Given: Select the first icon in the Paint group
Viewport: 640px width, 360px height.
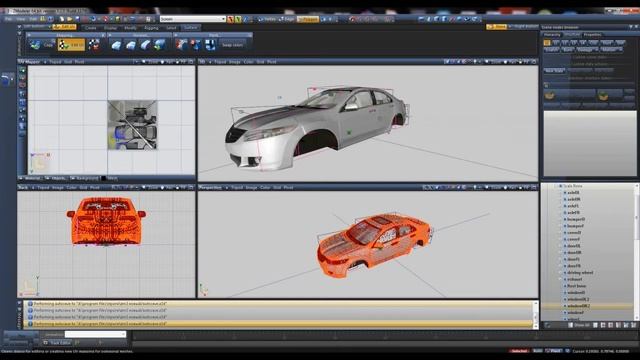Looking at the screenshot, I should (181, 44).
